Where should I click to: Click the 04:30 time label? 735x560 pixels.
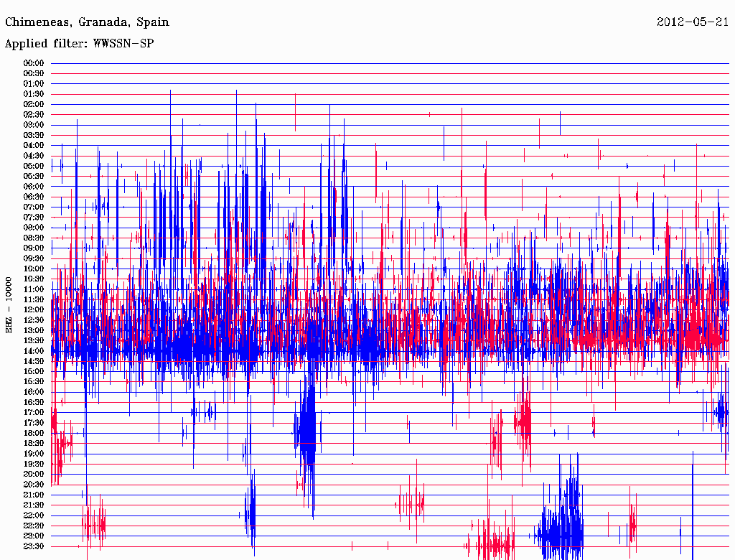[x=34, y=156]
